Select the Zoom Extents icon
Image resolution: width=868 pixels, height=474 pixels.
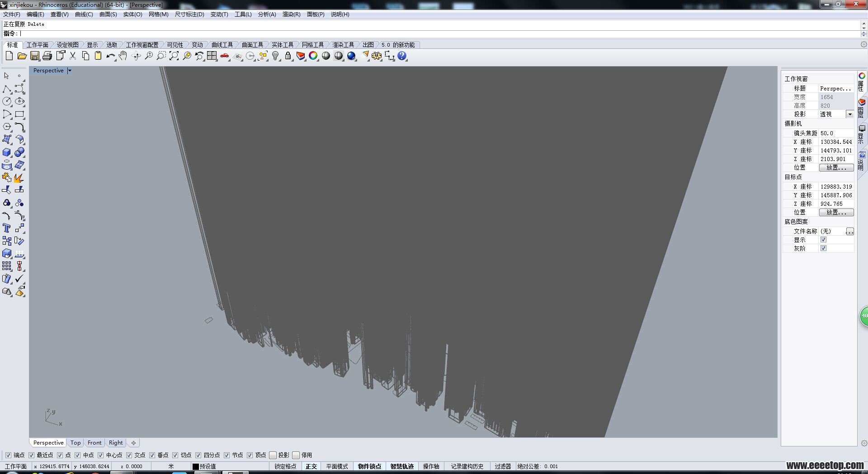(174, 56)
